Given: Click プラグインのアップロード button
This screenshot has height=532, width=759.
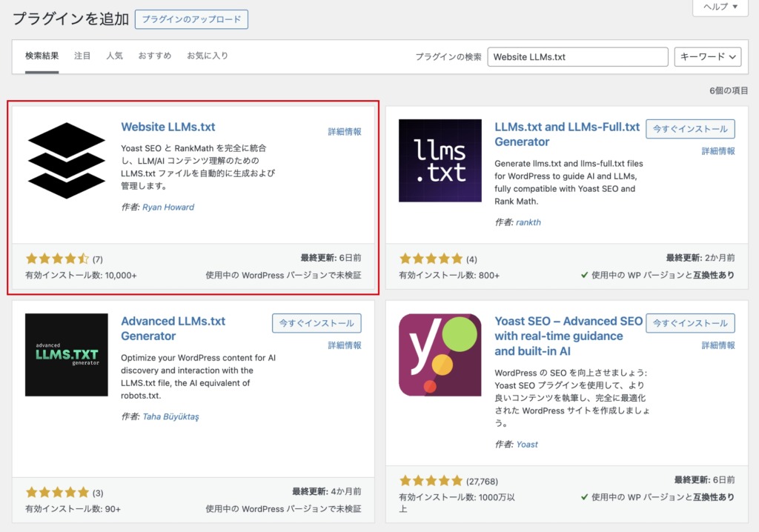Looking at the screenshot, I should (191, 19).
